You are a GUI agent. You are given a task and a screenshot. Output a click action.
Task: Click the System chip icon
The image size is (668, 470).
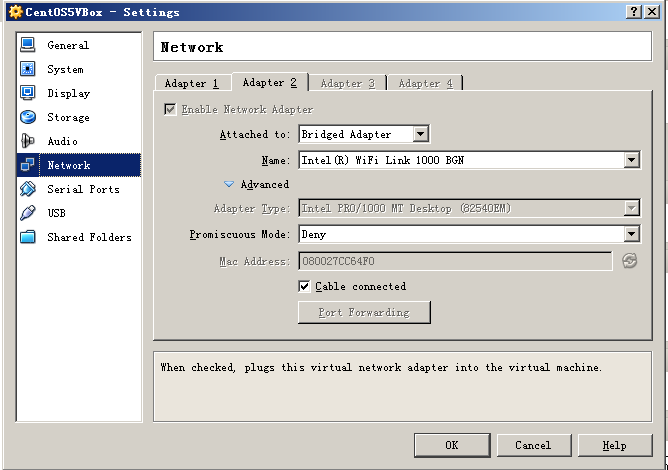[28, 69]
